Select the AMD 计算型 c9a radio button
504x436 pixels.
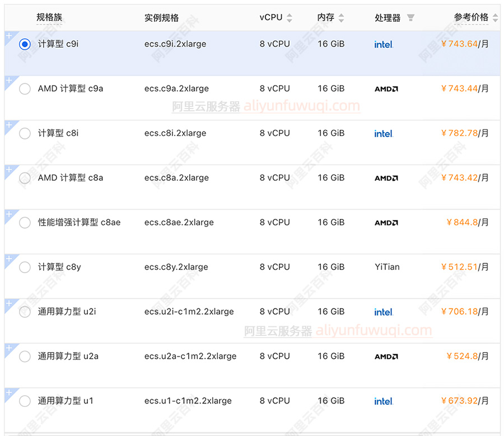(25, 89)
